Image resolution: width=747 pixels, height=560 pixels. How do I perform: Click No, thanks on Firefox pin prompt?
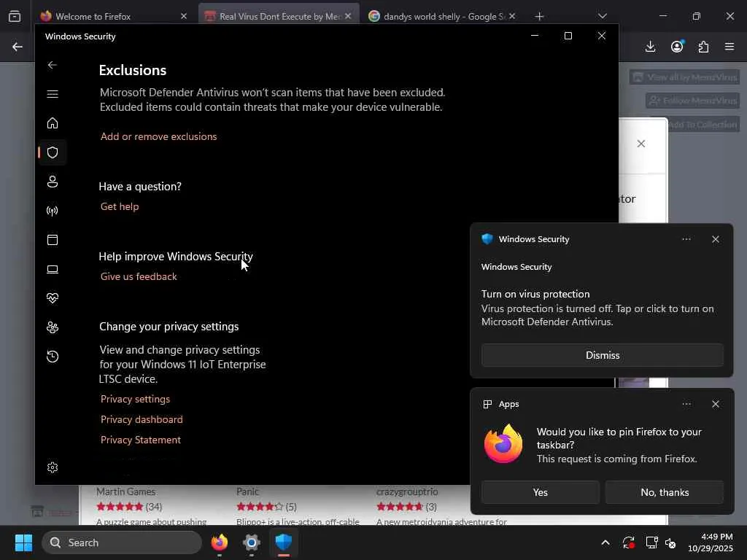[x=665, y=492]
